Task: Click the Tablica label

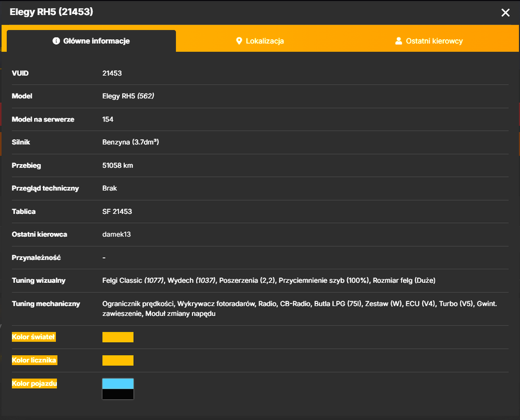Action: [x=24, y=211]
